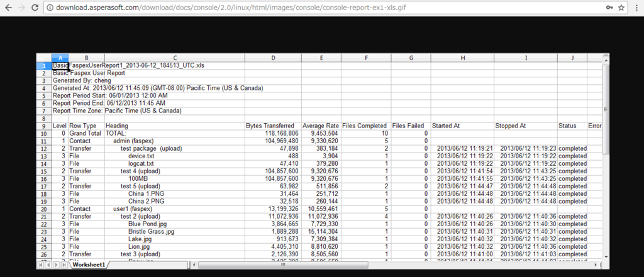Select the 'Lake.jpg' cell
Screen dimensions: 644x277
click(x=175, y=239)
